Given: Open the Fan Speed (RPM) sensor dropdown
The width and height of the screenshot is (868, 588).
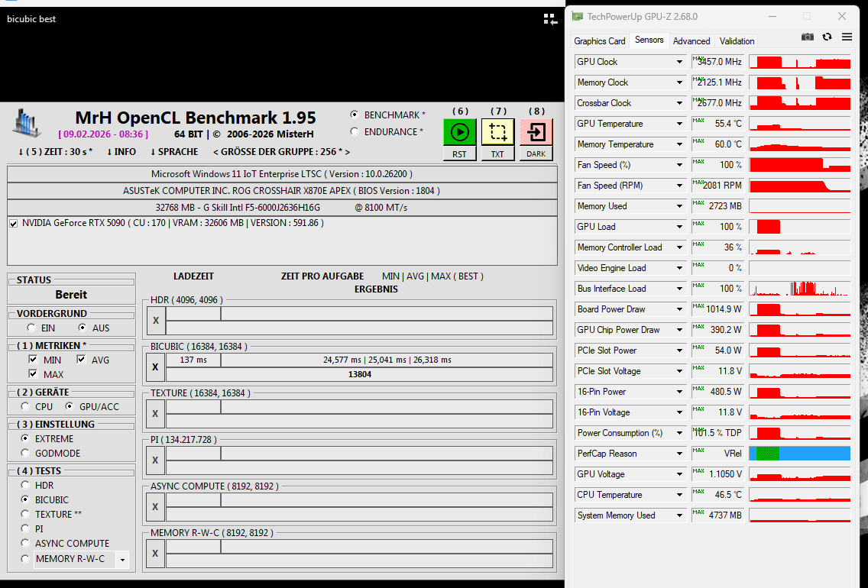Looking at the screenshot, I should click(x=679, y=186).
